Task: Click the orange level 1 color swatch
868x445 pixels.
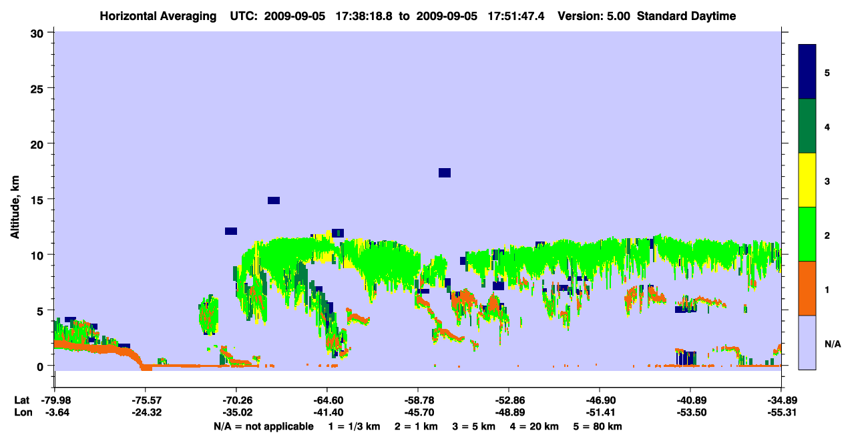Action: 807,288
